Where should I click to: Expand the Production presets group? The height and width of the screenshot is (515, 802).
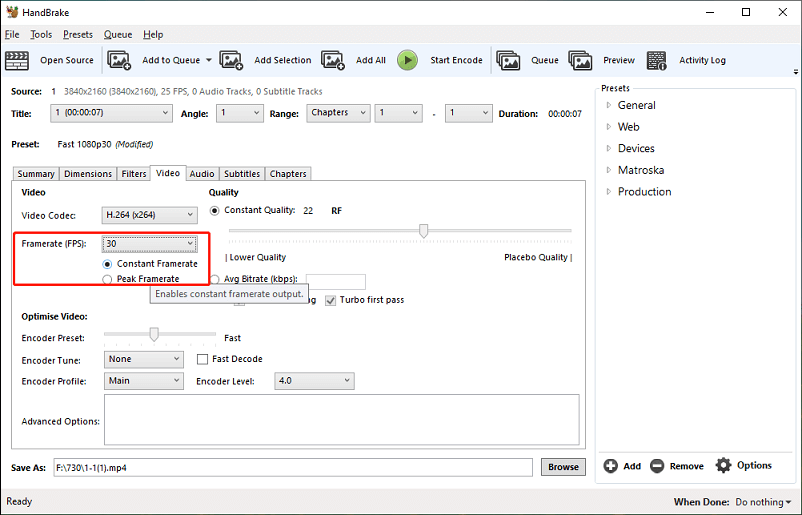coord(609,192)
